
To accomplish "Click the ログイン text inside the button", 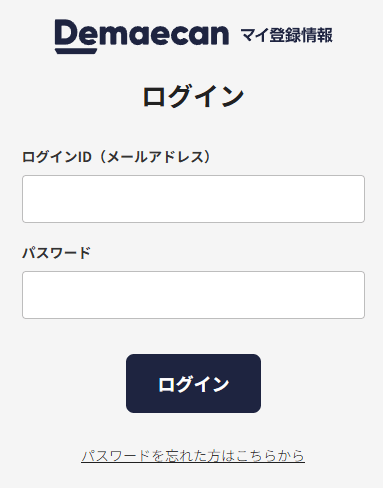I will (193, 384).
